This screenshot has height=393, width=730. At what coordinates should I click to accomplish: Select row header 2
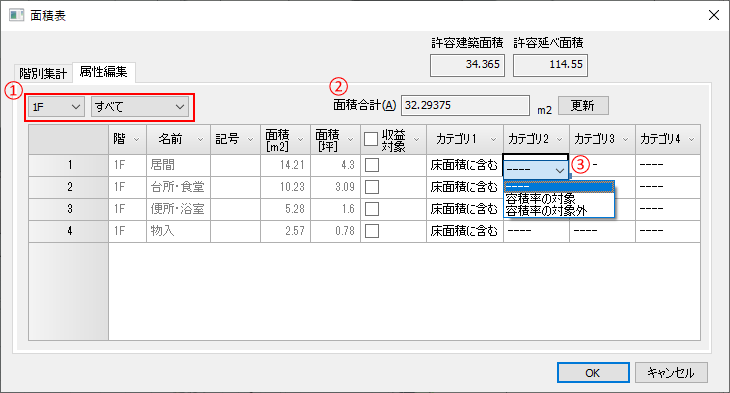pos(68,187)
